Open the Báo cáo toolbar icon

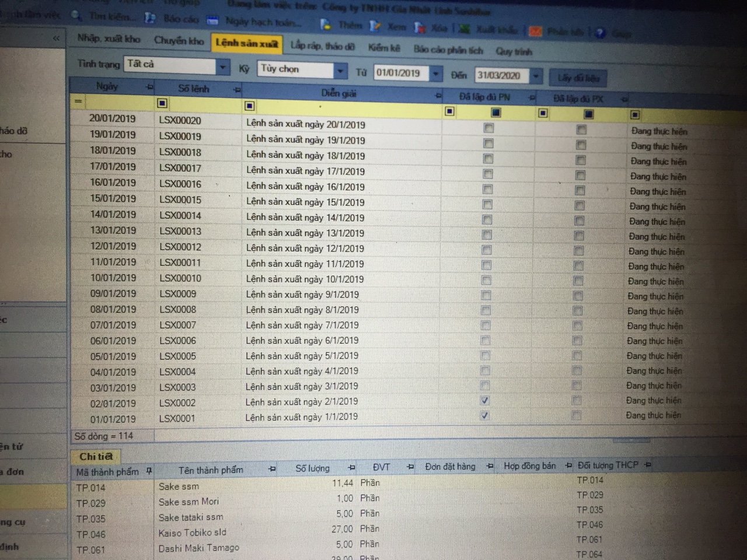point(150,18)
